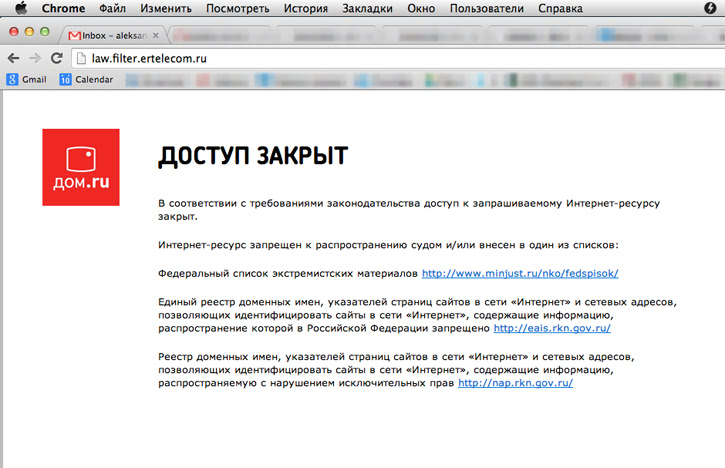Reload the page with refresh icon

56,58
